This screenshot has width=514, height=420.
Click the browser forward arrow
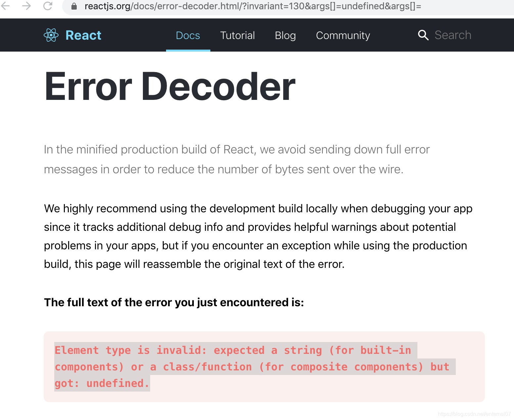coord(26,6)
